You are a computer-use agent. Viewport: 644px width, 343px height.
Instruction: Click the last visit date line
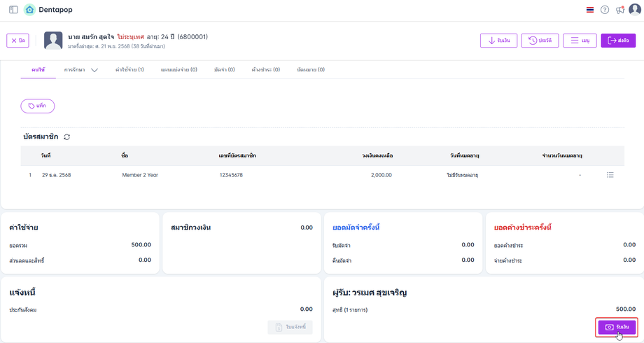tap(116, 46)
